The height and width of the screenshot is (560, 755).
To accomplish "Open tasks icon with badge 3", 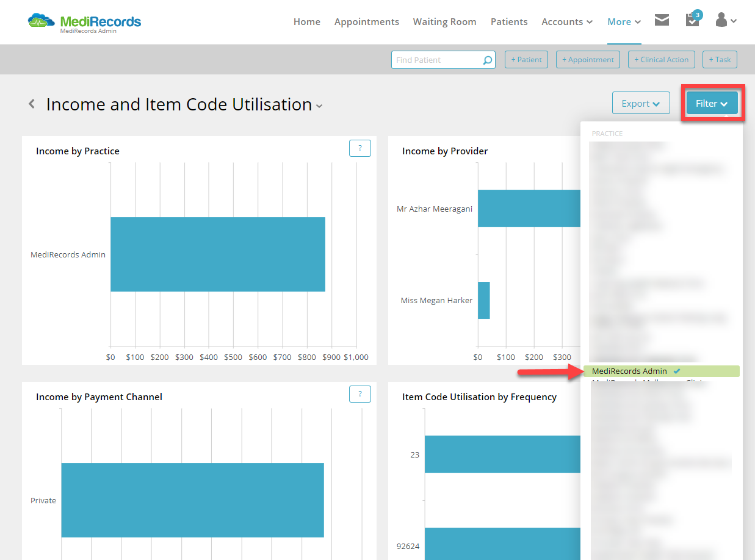I will click(x=693, y=19).
